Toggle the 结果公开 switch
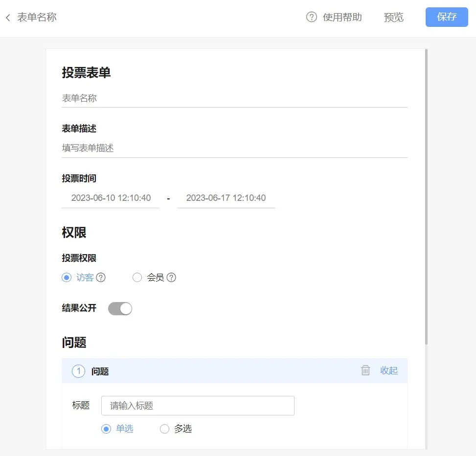 tap(120, 308)
